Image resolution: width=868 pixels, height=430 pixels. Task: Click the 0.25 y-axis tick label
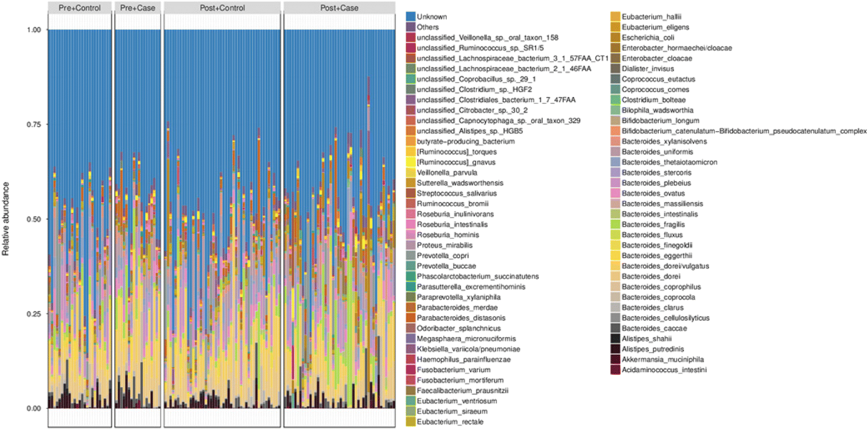pyautogui.click(x=33, y=314)
